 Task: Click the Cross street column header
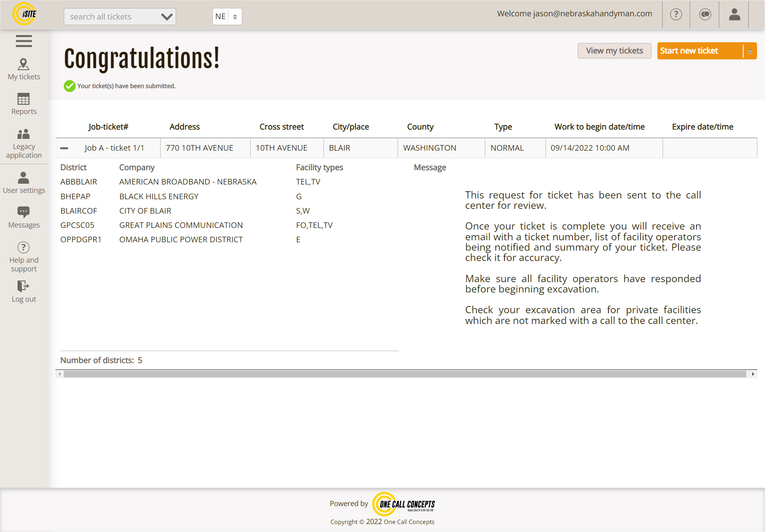[282, 127]
